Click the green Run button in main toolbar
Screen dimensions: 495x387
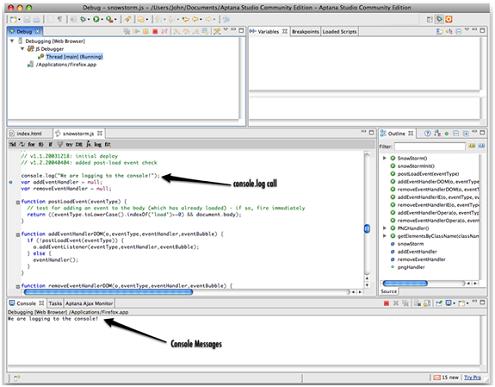pos(96,20)
